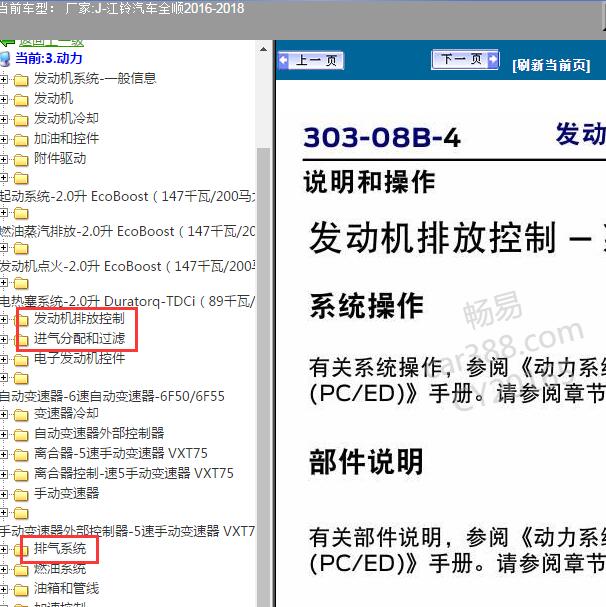This screenshot has height=607, width=606.
Task: Expand the 发动机冷却 node
Action: coord(3,119)
